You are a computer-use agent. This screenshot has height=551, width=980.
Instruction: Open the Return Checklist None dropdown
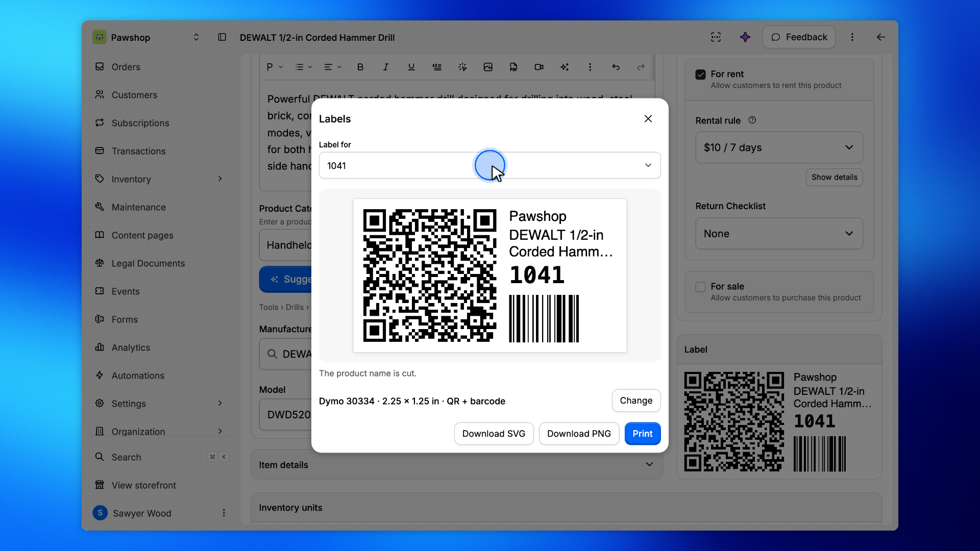pyautogui.click(x=779, y=234)
